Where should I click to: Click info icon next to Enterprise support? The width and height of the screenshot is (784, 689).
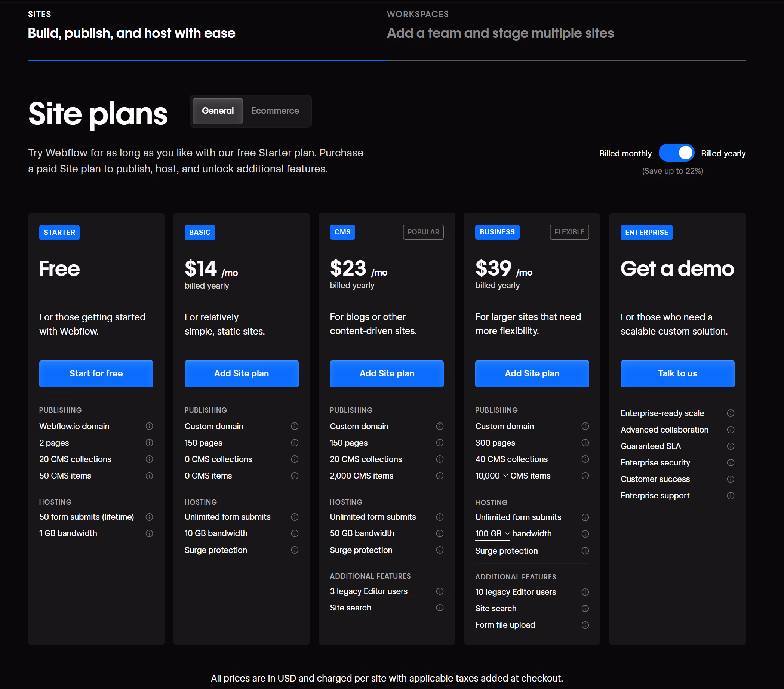(730, 496)
